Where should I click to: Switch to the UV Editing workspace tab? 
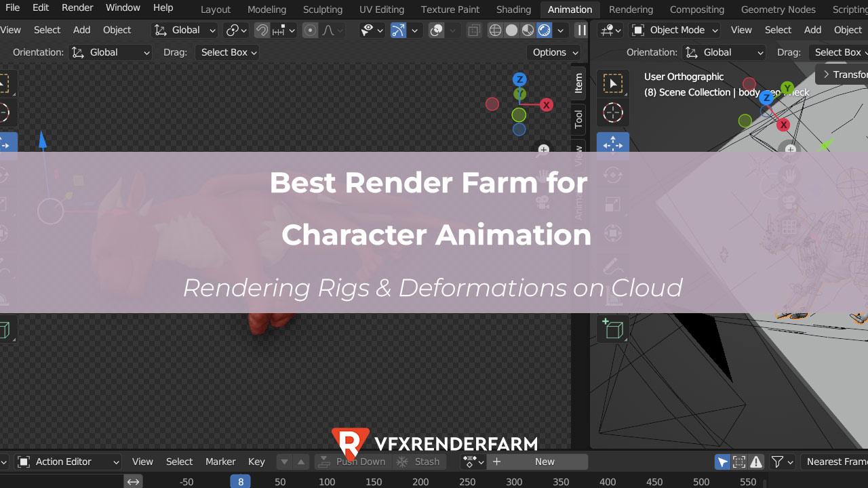(382, 9)
